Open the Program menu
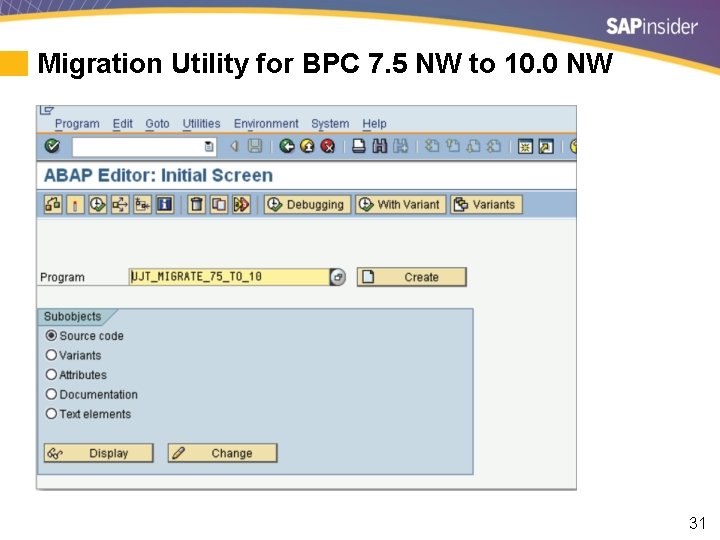Screen dimensions: 720x540 (x=77, y=124)
